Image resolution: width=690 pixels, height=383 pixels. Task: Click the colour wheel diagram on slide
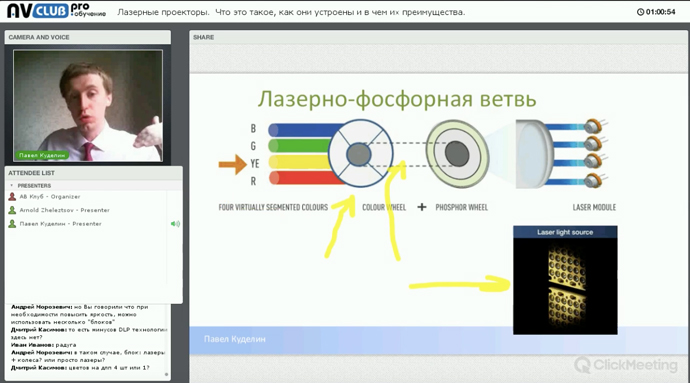tap(360, 154)
